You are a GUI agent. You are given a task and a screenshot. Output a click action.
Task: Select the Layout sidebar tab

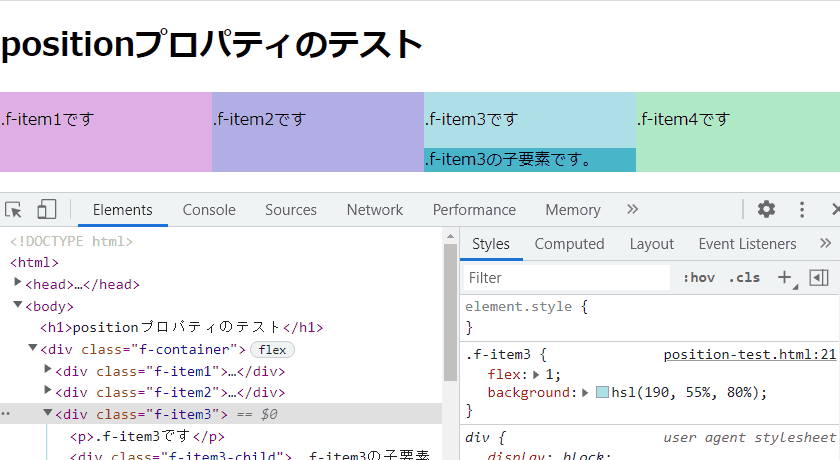(x=651, y=244)
